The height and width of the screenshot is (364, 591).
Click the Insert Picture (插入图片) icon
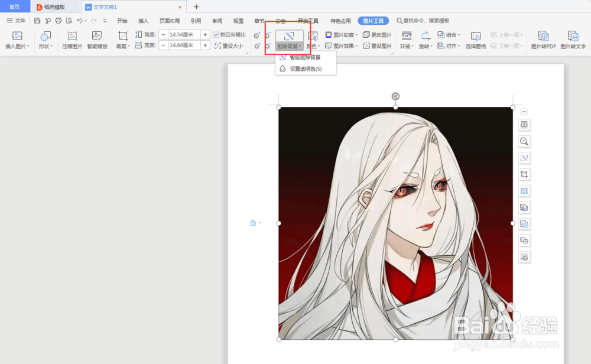coord(17,36)
